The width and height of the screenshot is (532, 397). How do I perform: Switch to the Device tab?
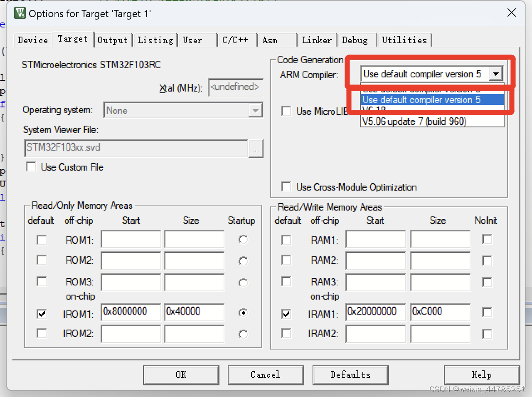point(33,40)
